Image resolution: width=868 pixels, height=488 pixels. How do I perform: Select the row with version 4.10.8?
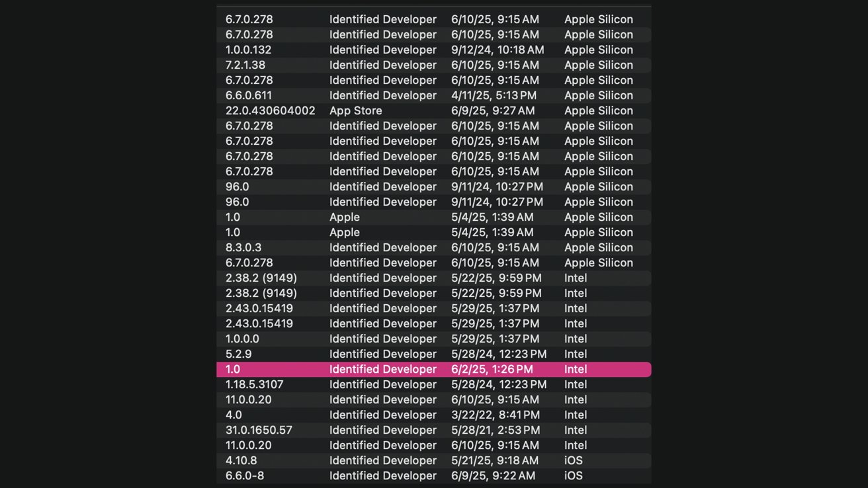(x=434, y=460)
